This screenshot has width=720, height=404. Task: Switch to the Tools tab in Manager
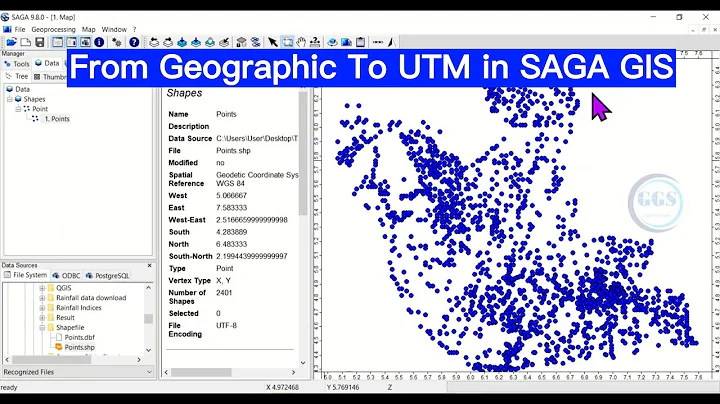pyautogui.click(x=17, y=64)
